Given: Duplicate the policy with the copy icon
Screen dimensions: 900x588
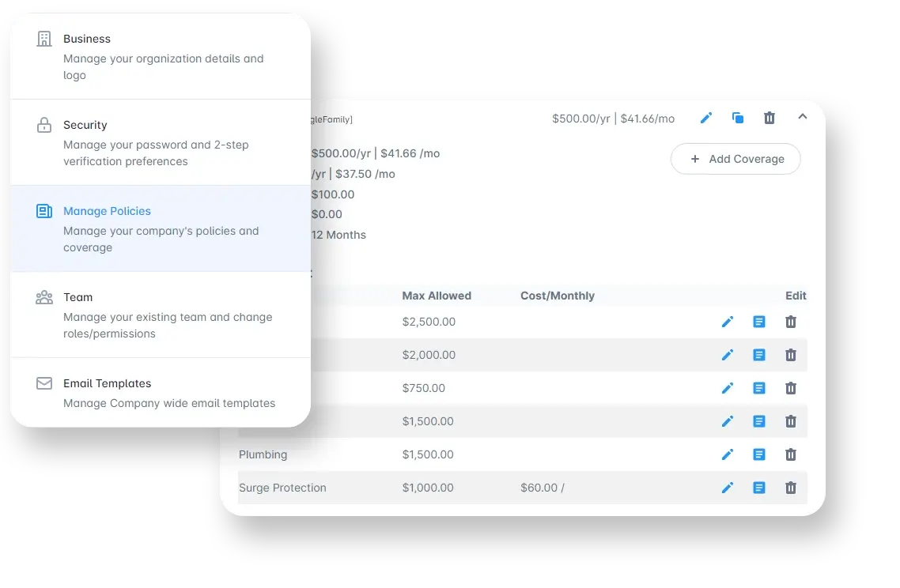Looking at the screenshot, I should (x=738, y=118).
